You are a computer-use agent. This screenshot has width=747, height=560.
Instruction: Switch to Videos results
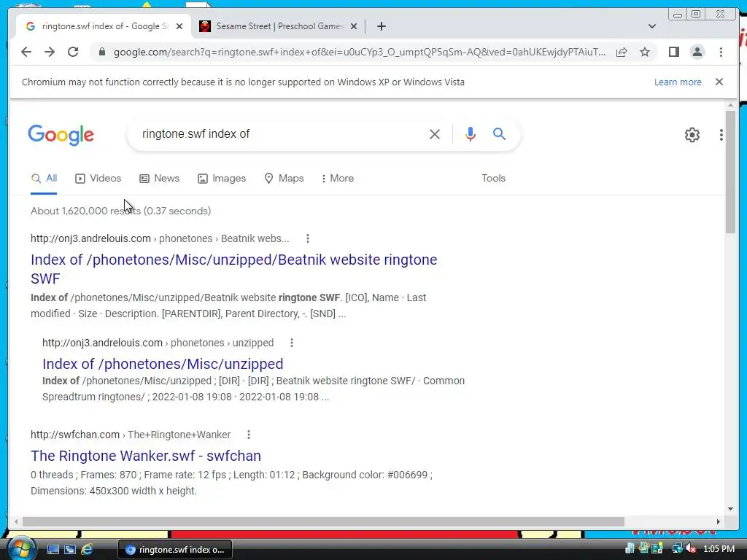click(98, 179)
